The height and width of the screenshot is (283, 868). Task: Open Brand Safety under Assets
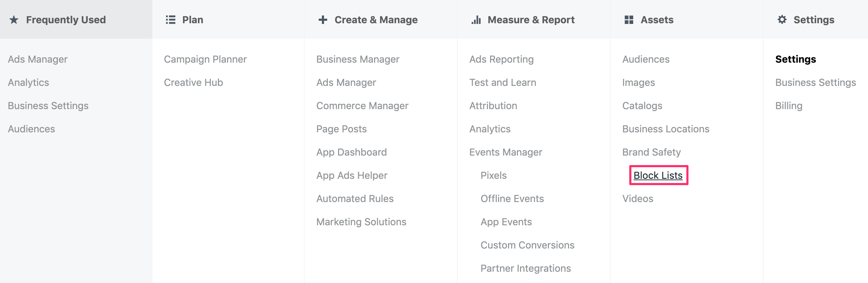click(652, 152)
